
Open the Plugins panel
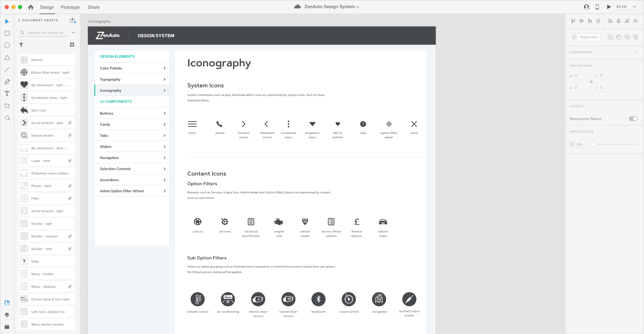pyautogui.click(x=7, y=327)
